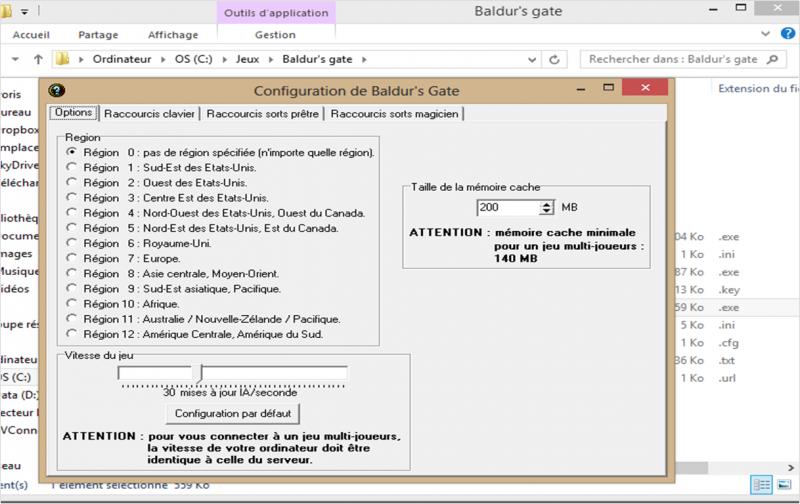Select the .key file row
Screen dimensions: 800x504
point(737,290)
